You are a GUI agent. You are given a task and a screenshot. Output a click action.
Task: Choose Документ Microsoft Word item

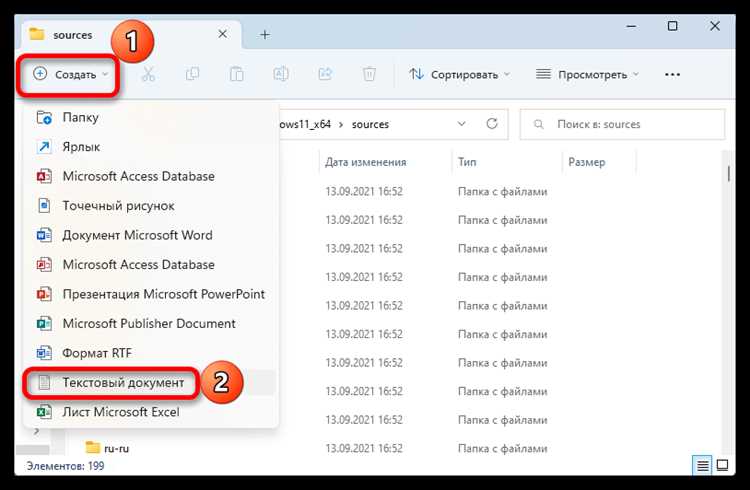click(151, 235)
